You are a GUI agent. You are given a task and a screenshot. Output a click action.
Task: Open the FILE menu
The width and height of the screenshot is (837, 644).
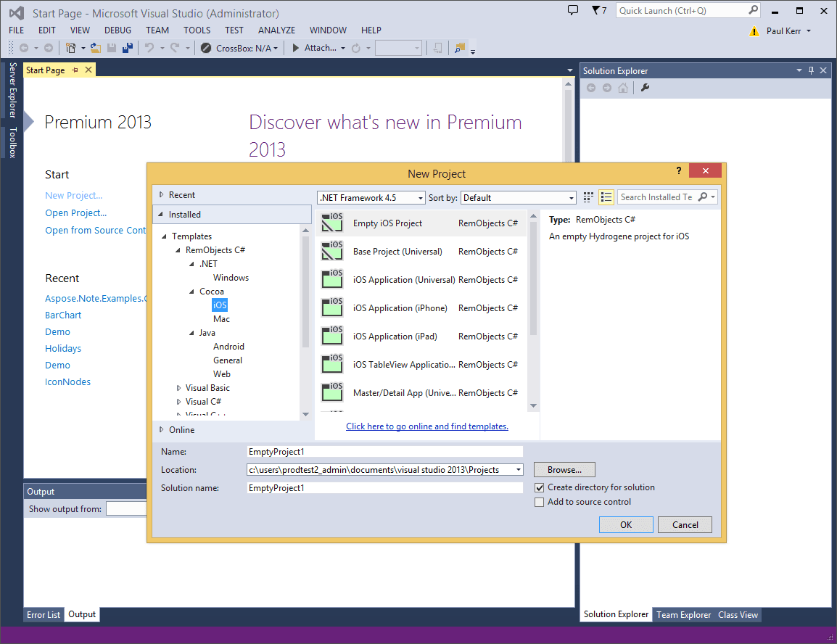(x=16, y=30)
